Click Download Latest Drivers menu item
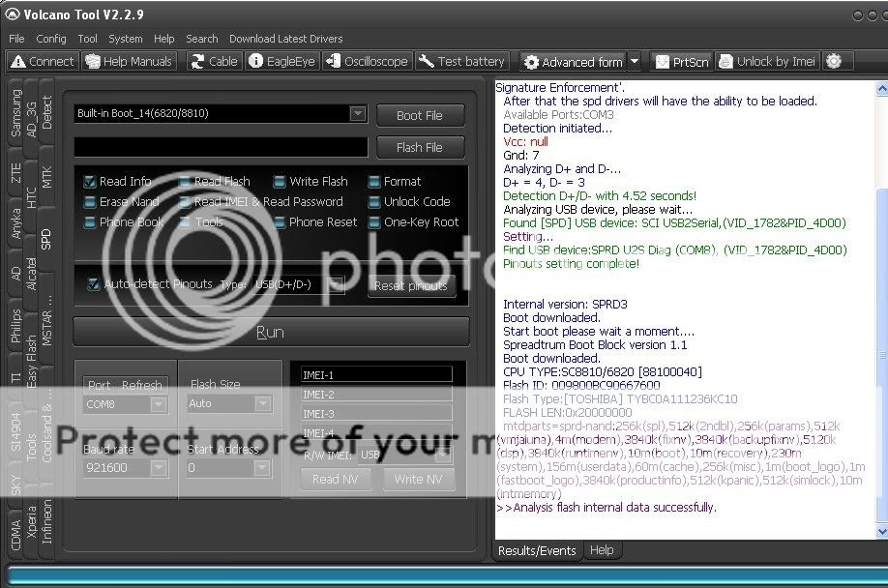Image resolution: width=888 pixels, height=588 pixels. tap(286, 39)
